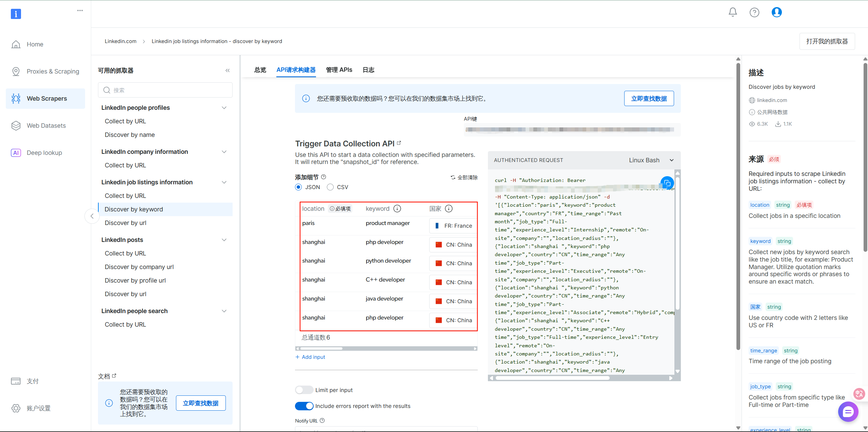868x432 pixels.
Task: Open the user account avatar
Action: point(776,12)
